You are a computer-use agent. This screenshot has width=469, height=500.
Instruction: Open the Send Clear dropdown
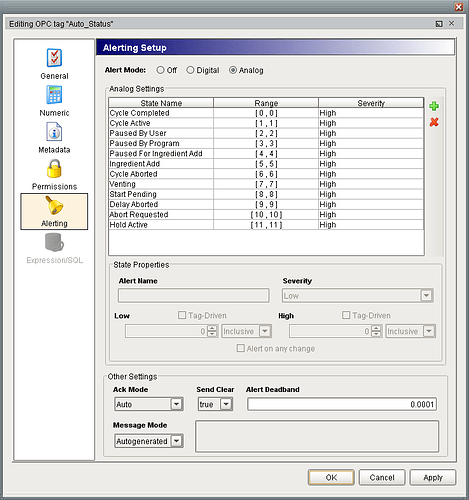click(226, 404)
